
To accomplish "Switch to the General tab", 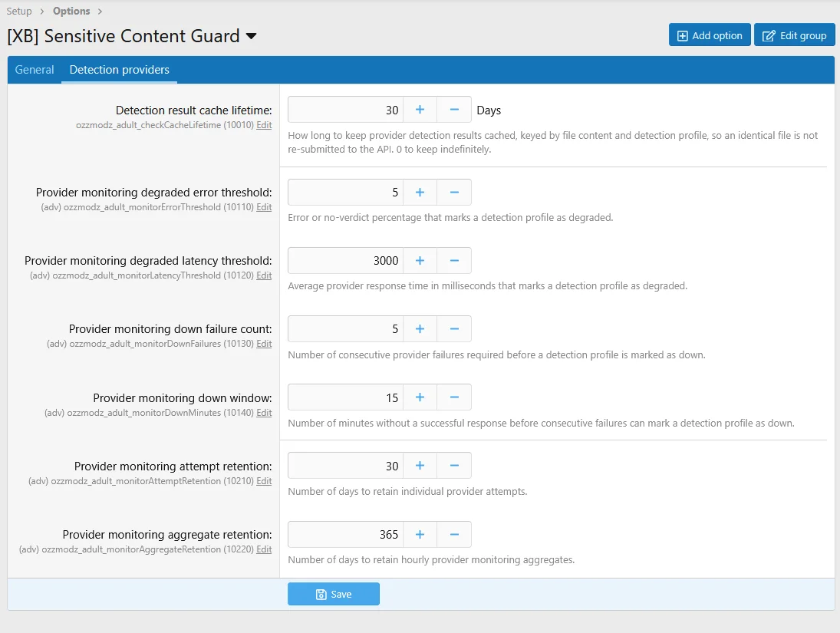I will coord(35,70).
